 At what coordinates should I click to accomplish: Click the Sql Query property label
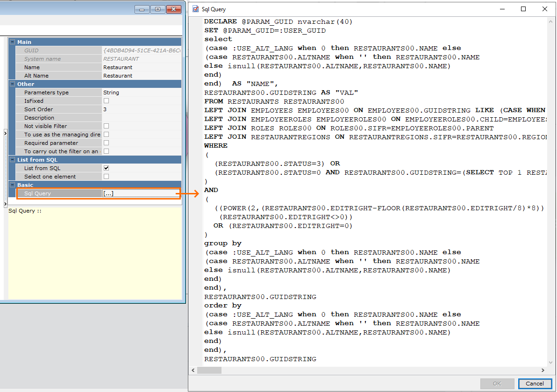pos(58,193)
